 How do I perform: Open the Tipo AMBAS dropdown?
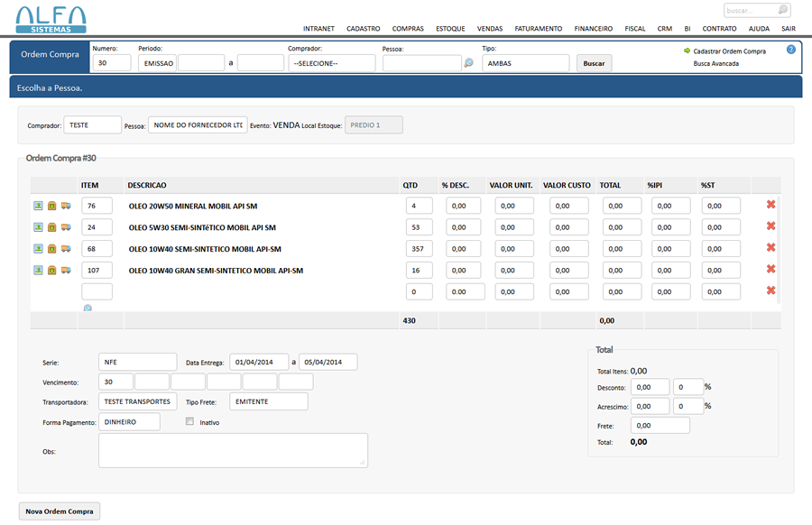(526, 63)
